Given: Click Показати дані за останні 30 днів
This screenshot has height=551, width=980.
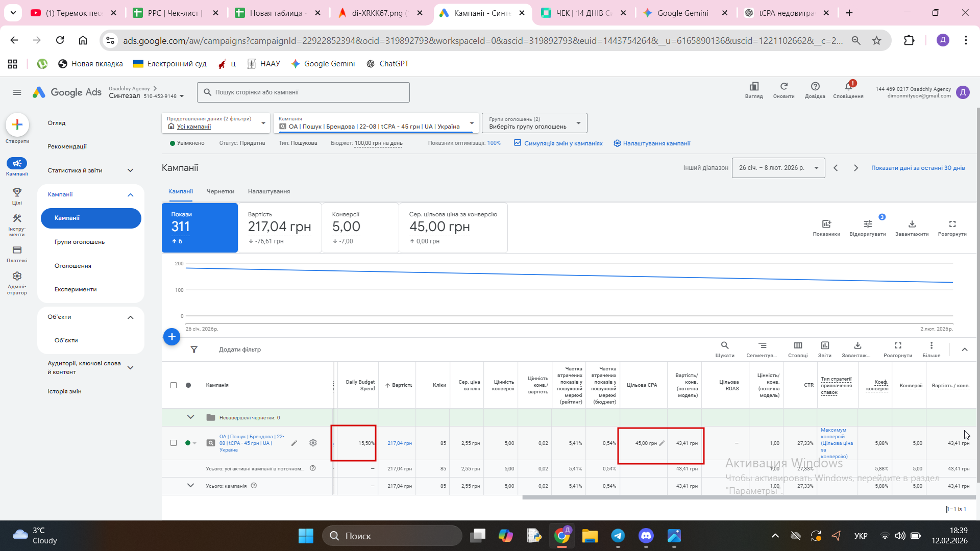Looking at the screenshot, I should click(917, 168).
